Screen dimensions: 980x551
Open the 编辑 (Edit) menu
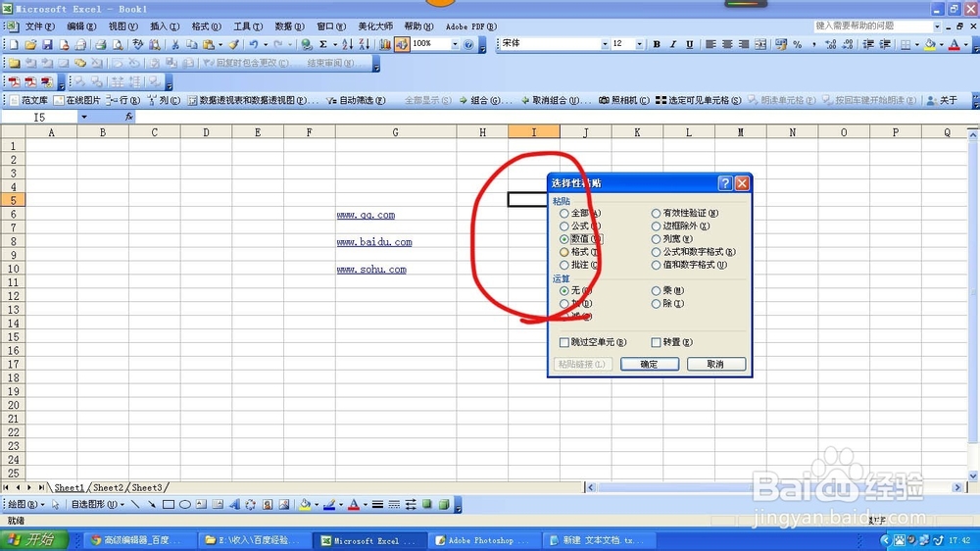tap(81, 26)
